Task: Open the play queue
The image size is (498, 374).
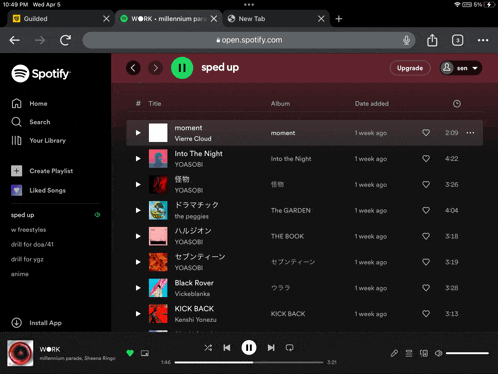Action: (x=409, y=353)
